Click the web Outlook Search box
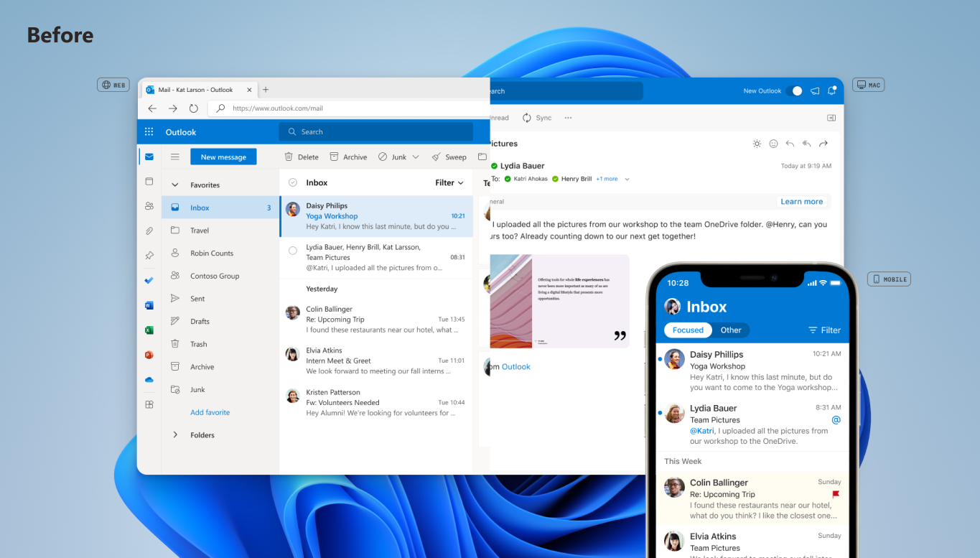980x558 pixels. point(376,131)
